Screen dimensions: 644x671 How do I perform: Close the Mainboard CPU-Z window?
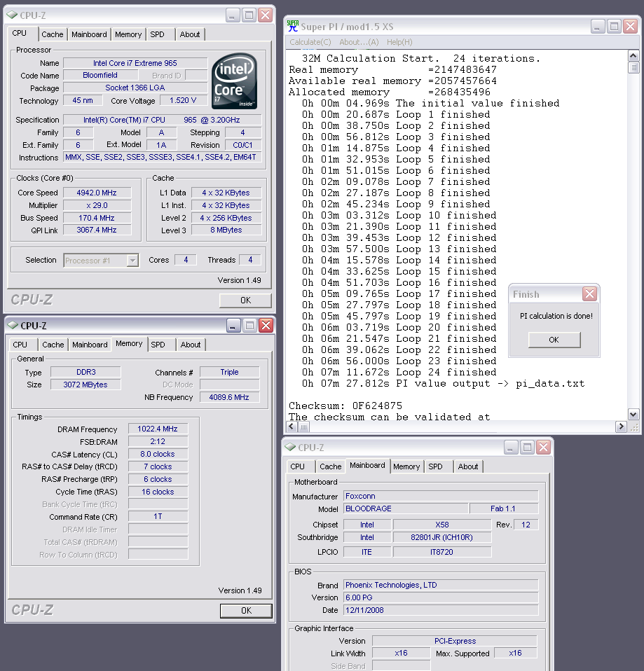pyautogui.click(x=543, y=448)
